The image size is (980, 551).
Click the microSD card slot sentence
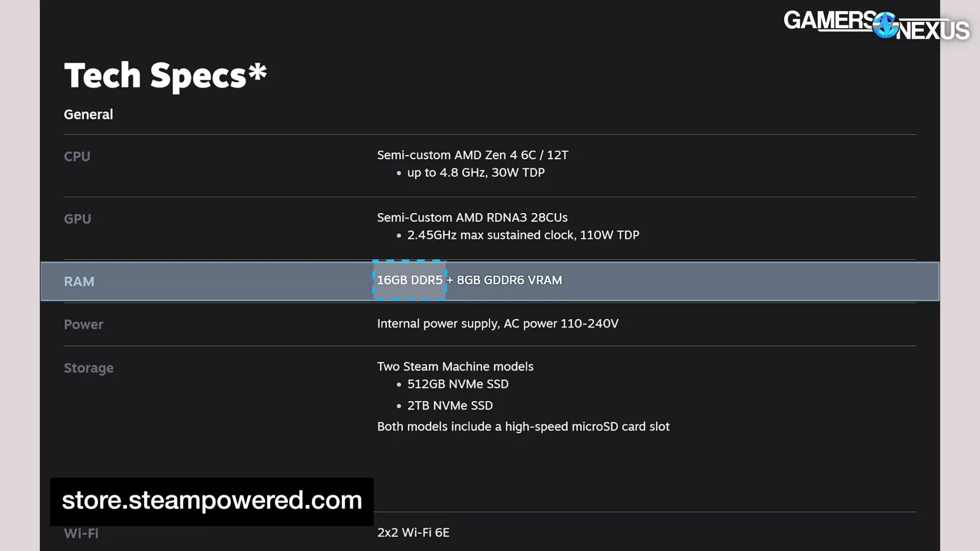click(x=524, y=427)
